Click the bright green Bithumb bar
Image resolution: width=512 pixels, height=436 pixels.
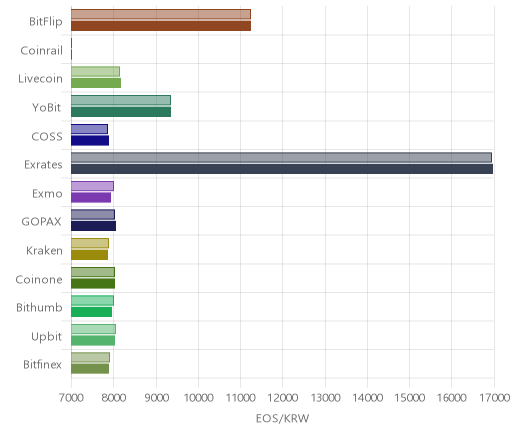point(92,312)
